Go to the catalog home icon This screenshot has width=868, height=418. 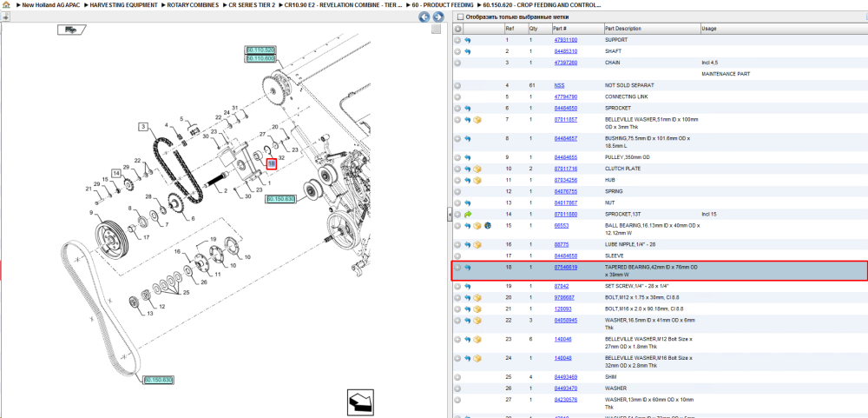5,4
